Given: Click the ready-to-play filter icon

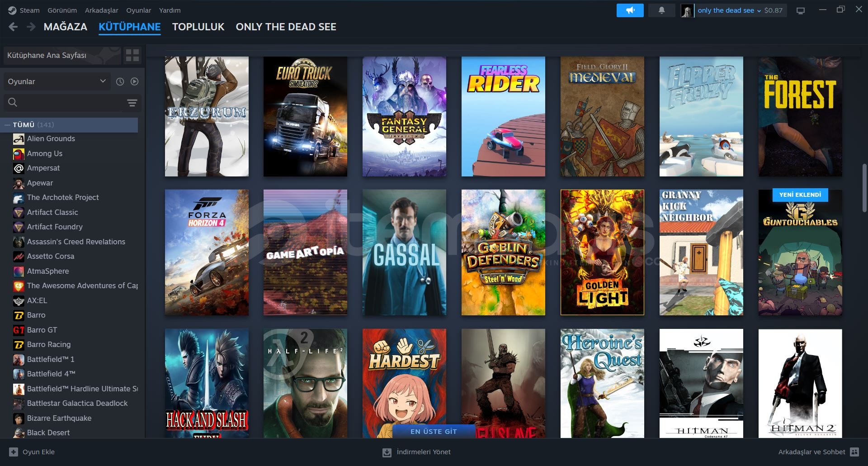Looking at the screenshot, I should coord(134,81).
